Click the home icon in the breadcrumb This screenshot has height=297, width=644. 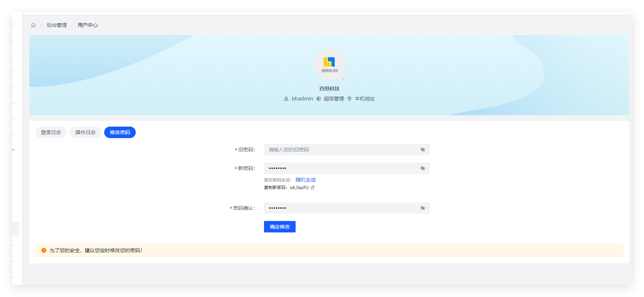33,25
